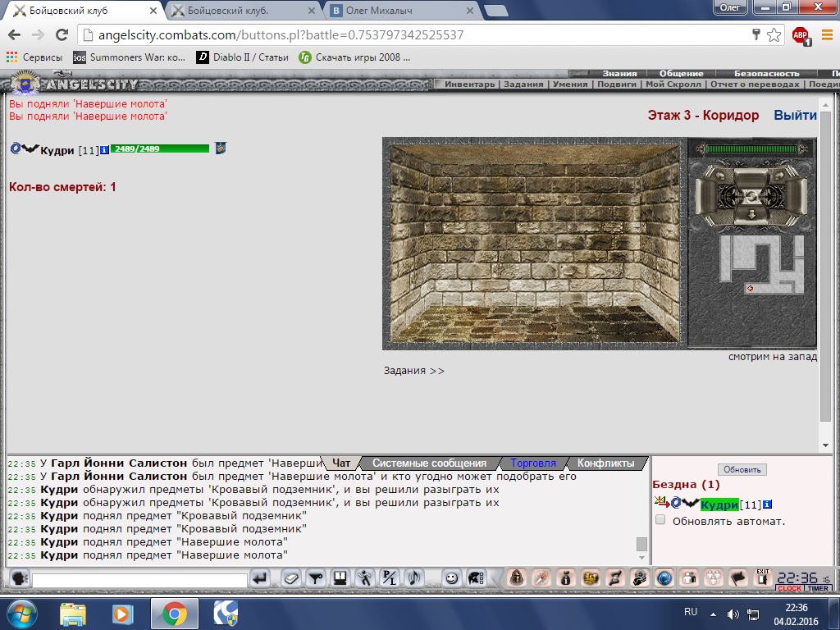This screenshot has height=630, width=840.
Task: Open the Chrome menu hamburger button
Action: tap(827, 35)
